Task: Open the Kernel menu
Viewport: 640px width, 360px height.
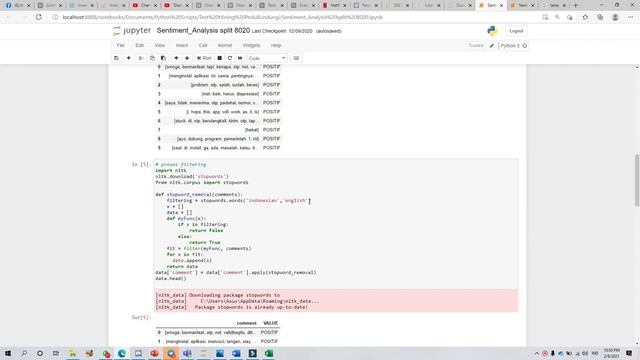Action: point(225,45)
